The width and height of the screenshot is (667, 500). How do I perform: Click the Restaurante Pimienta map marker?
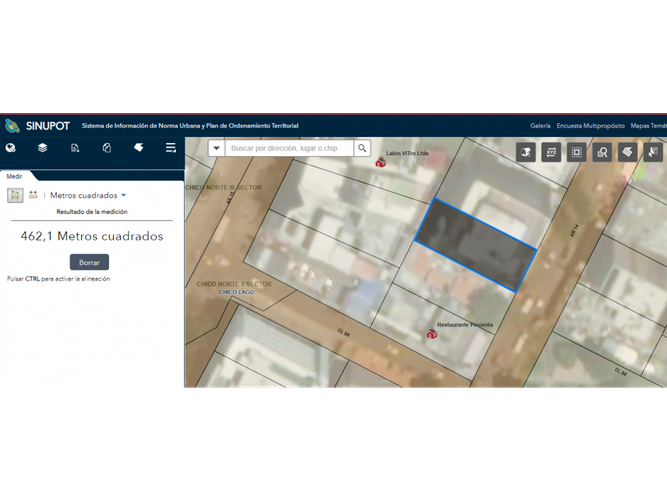[432, 334]
